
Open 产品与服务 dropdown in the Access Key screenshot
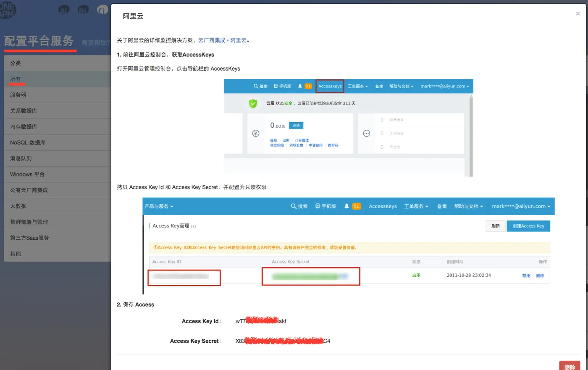159,207
